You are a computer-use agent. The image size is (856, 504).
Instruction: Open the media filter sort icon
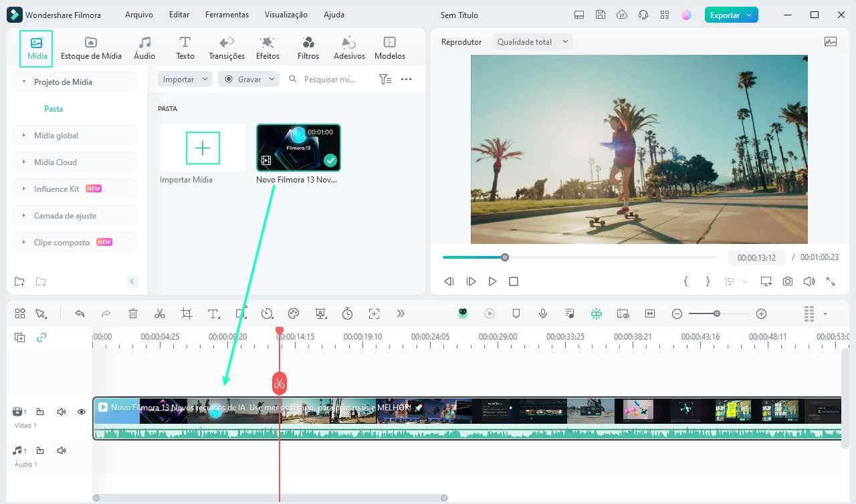(x=385, y=79)
